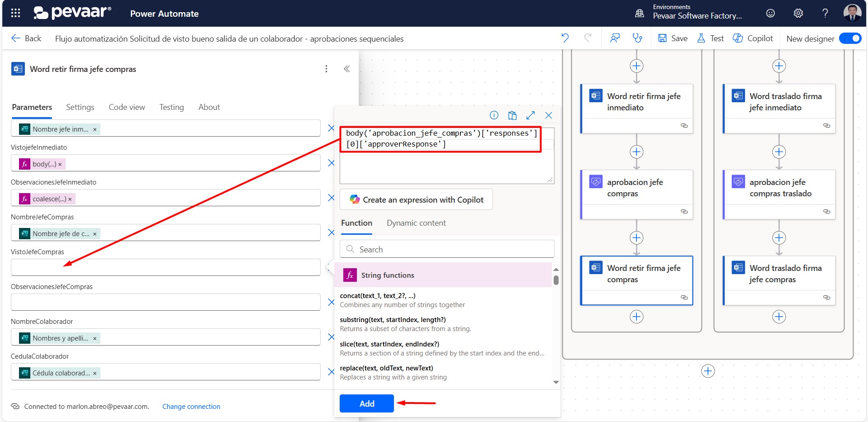Switch to the About tab
868x422 pixels.
click(x=209, y=107)
